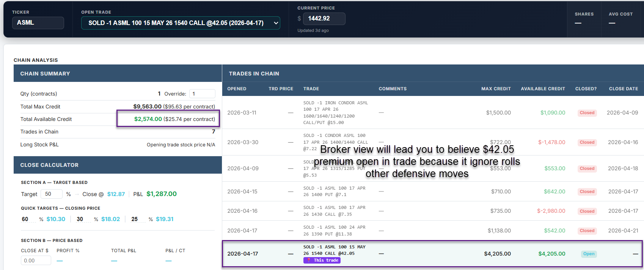Click the Open status badge

click(x=589, y=254)
